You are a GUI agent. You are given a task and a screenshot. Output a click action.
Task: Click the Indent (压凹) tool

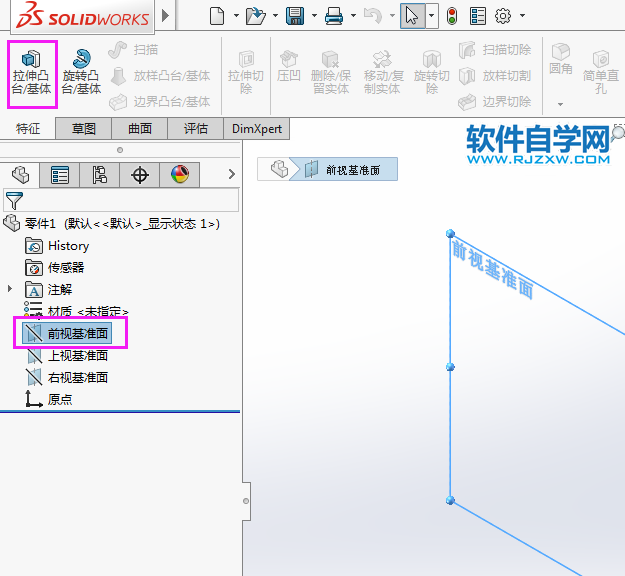[289, 66]
